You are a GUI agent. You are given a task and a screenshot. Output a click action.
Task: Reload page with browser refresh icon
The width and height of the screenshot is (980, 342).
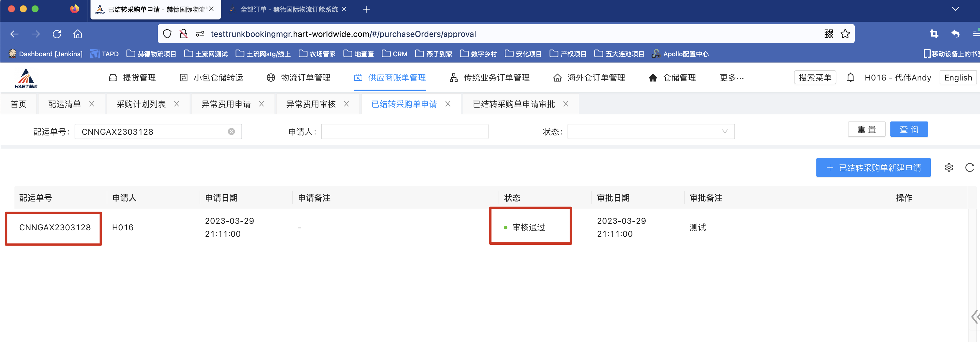point(57,34)
